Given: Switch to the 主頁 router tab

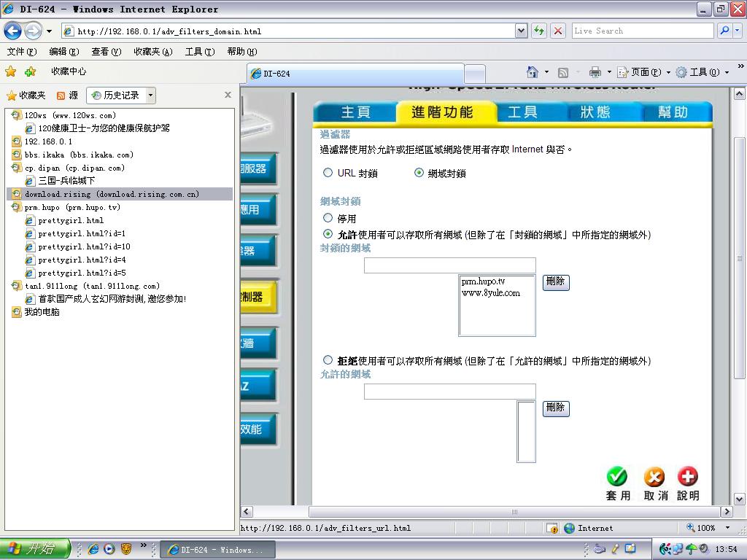Looking at the screenshot, I should pyautogui.click(x=355, y=112).
